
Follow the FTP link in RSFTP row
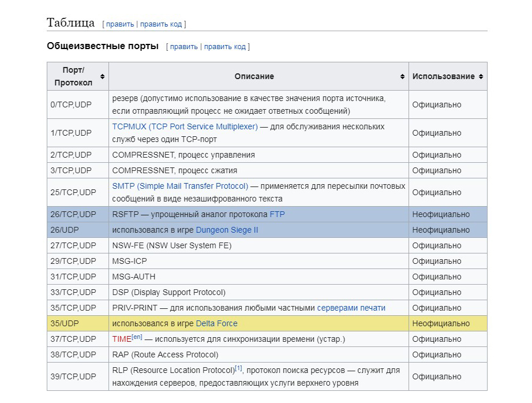point(277,214)
